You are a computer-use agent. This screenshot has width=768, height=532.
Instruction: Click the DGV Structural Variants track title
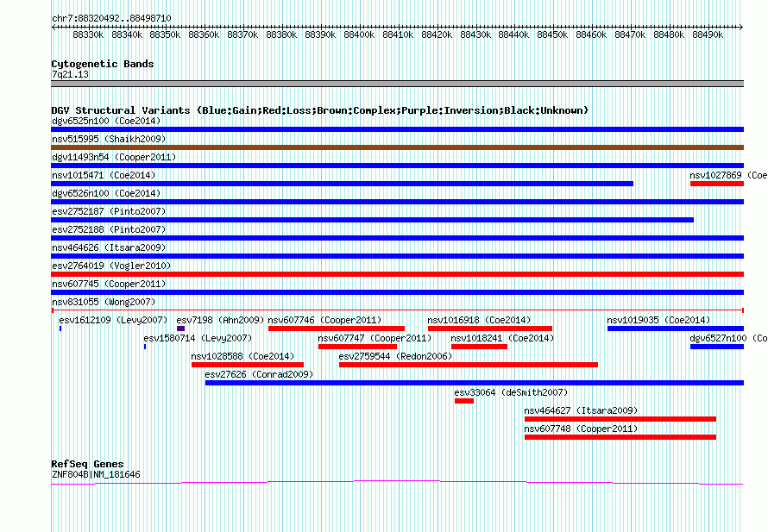click(x=320, y=110)
